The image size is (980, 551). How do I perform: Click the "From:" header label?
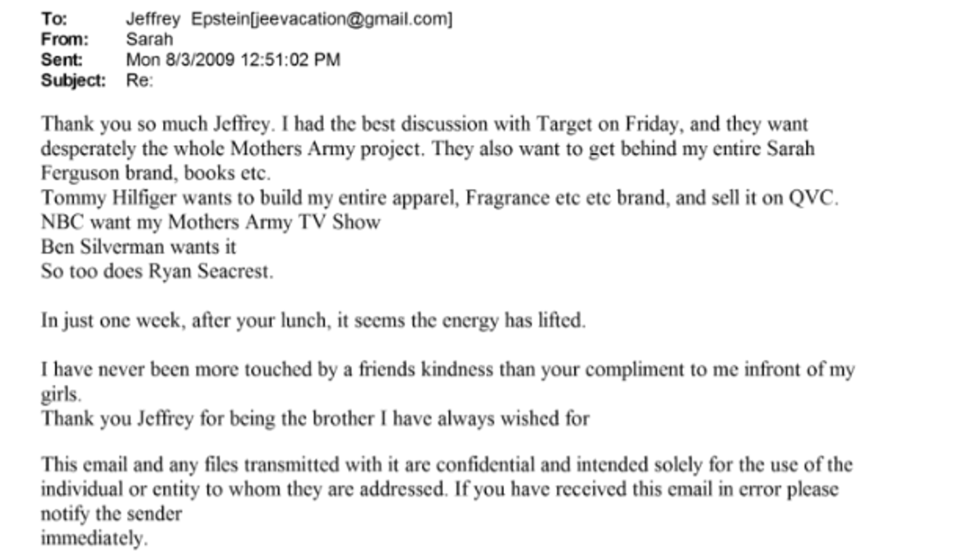pyautogui.click(x=64, y=40)
